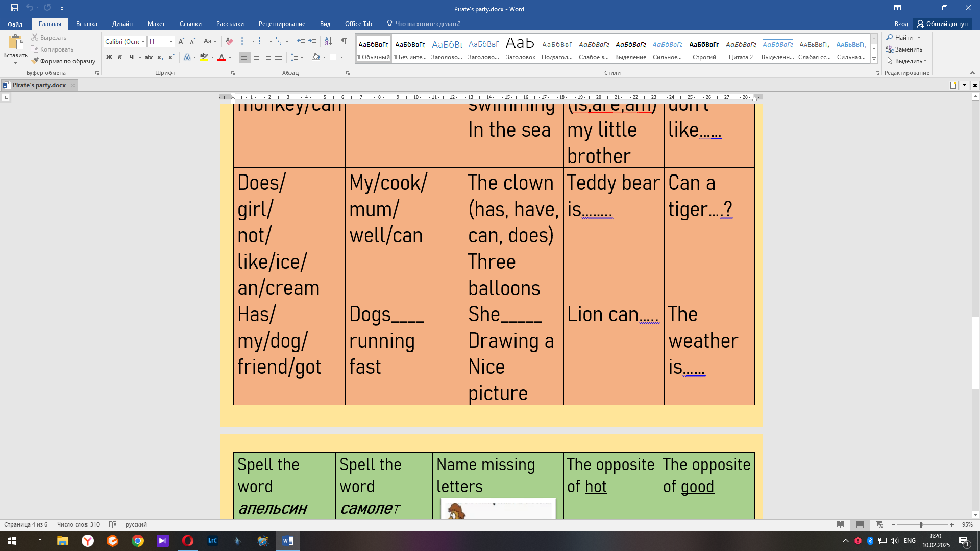
Task: Toggle strikethrough abc formatting
Action: [x=149, y=57]
